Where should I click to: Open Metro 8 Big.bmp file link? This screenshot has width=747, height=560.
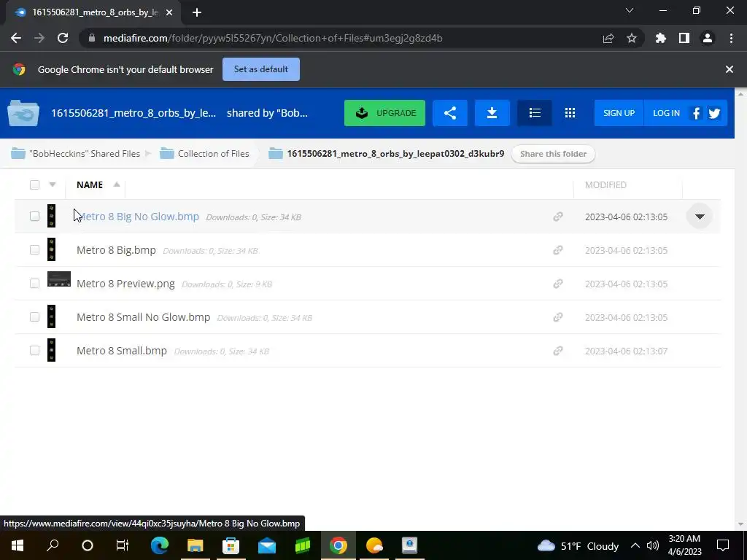point(116,250)
